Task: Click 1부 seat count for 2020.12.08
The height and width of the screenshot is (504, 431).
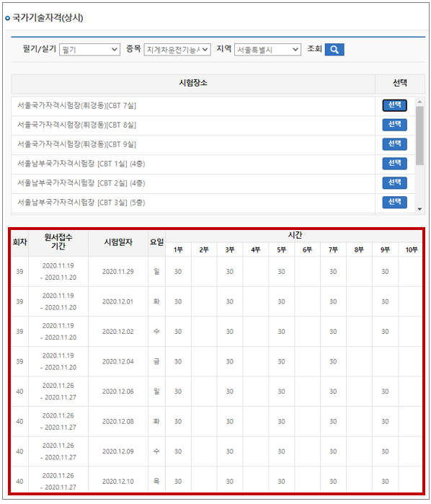Action: tap(178, 421)
